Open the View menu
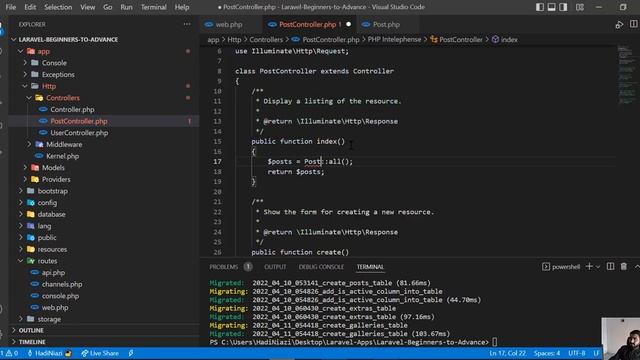 pos(87,7)
